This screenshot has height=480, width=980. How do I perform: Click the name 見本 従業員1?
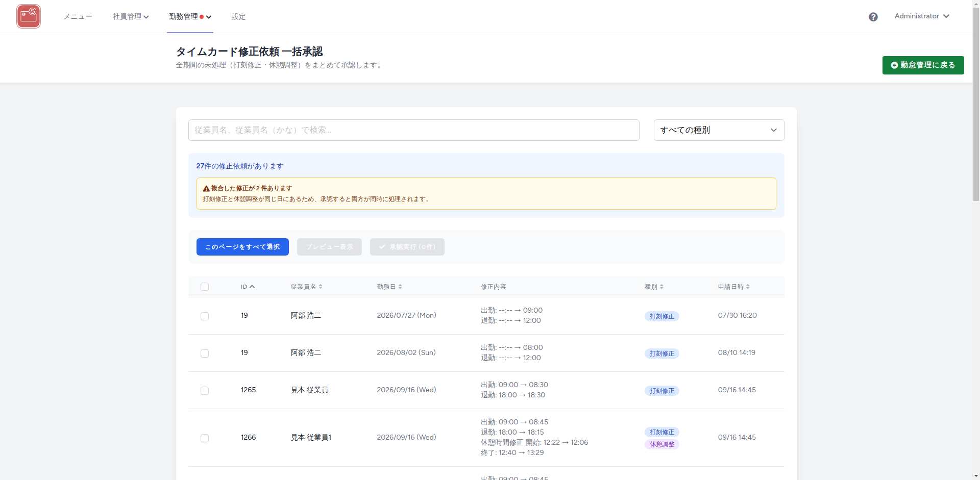pyautogui.click(x=311, y=438)
